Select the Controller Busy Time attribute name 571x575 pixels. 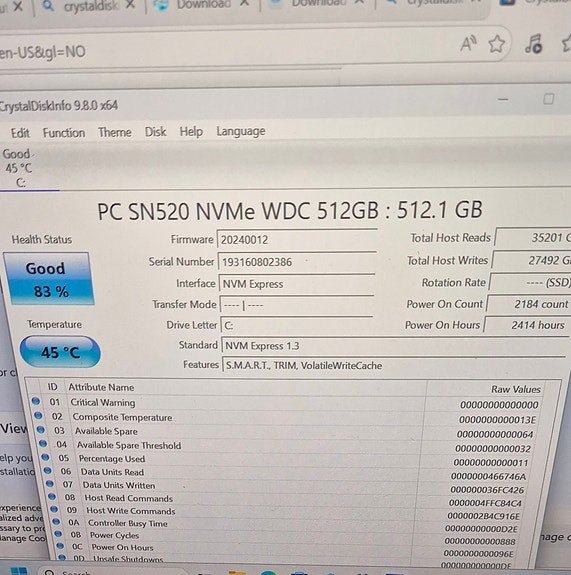pos(128,523)
